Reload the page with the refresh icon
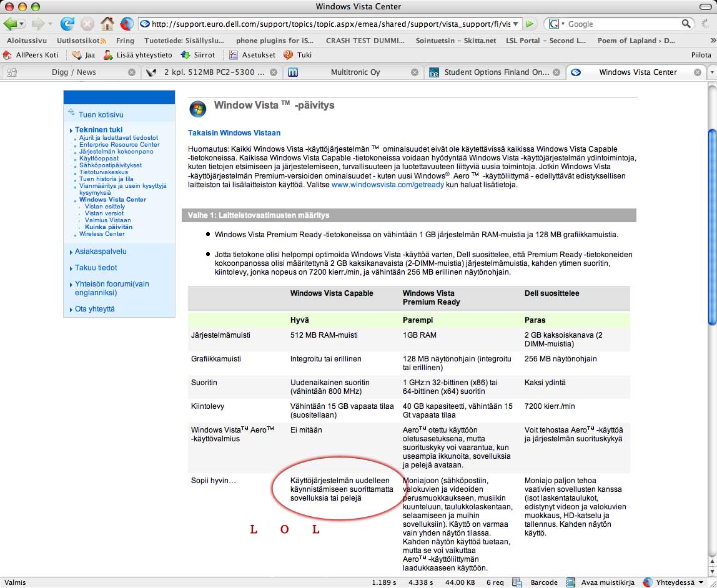 coord(67,24)
